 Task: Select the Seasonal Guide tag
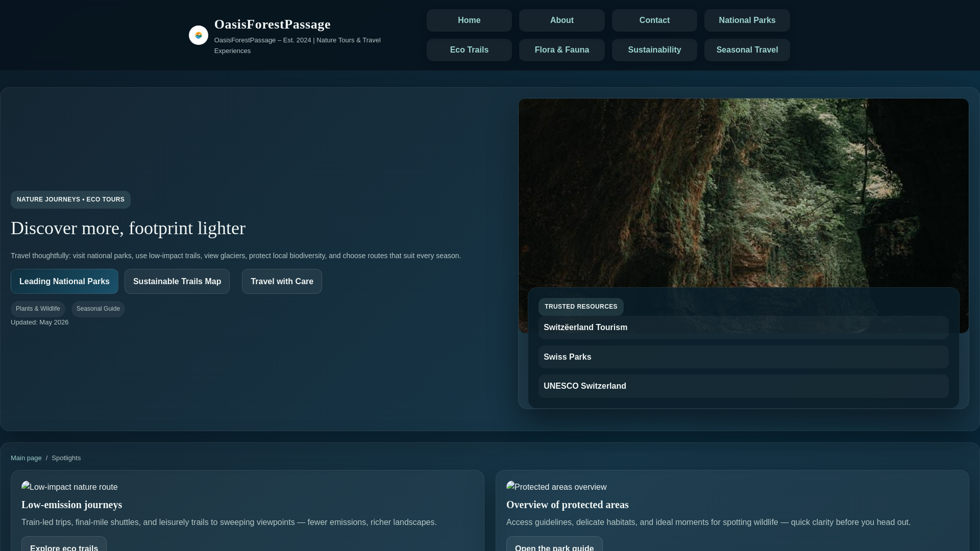pos(98,309)
